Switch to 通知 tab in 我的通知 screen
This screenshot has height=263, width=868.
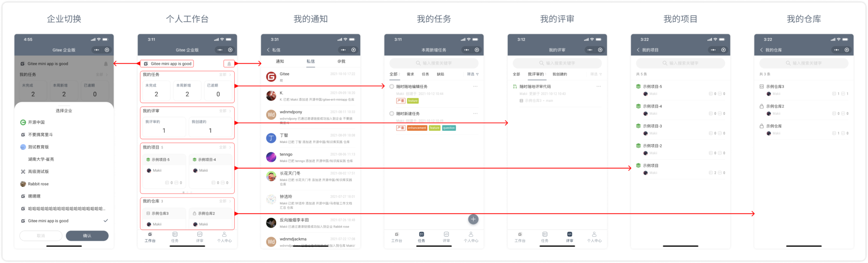point(280,62)
